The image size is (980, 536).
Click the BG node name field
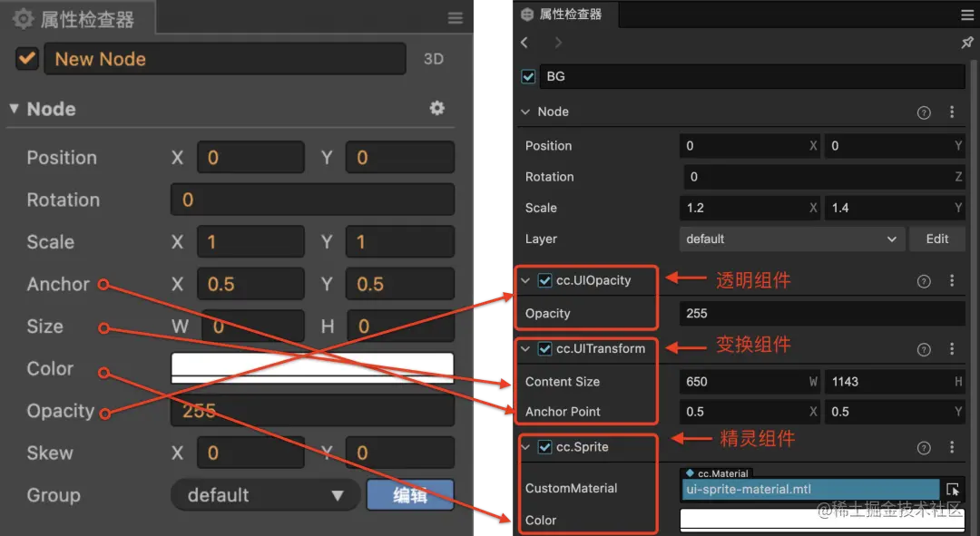752,76
